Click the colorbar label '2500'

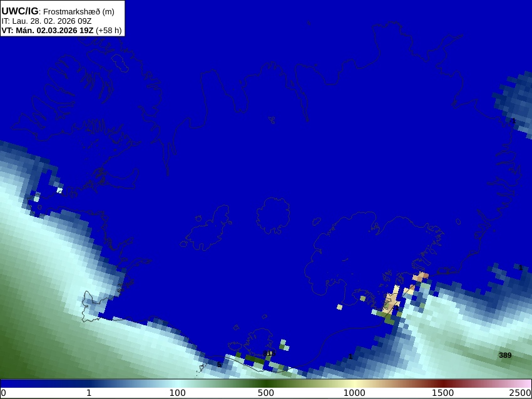(521, 393)
